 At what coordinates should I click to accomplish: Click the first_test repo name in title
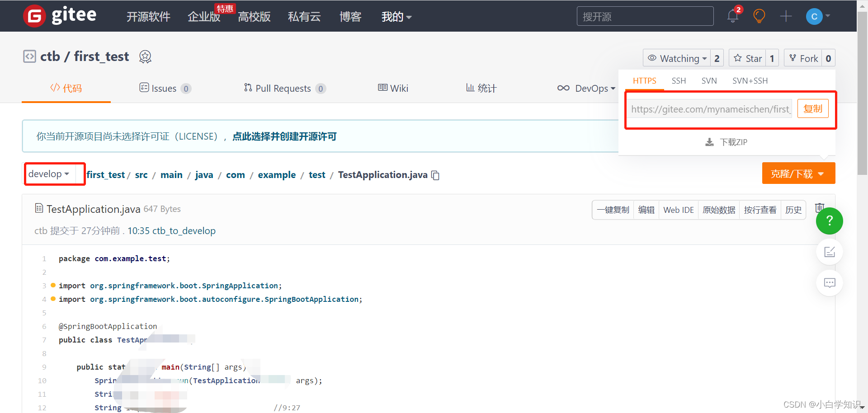click(x=101, y=56)
